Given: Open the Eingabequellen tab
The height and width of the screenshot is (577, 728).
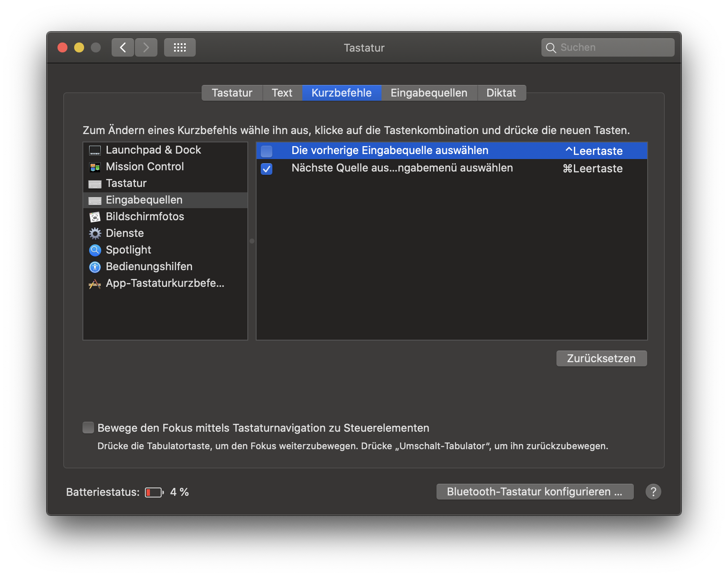Looking at the screenshot, I should click(429, 93).
